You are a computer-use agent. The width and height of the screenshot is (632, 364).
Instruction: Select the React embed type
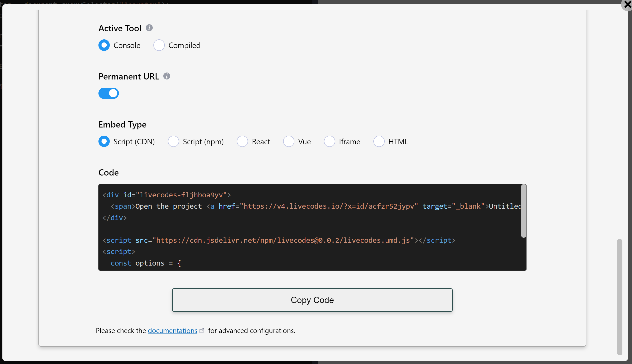coord(242,141)
